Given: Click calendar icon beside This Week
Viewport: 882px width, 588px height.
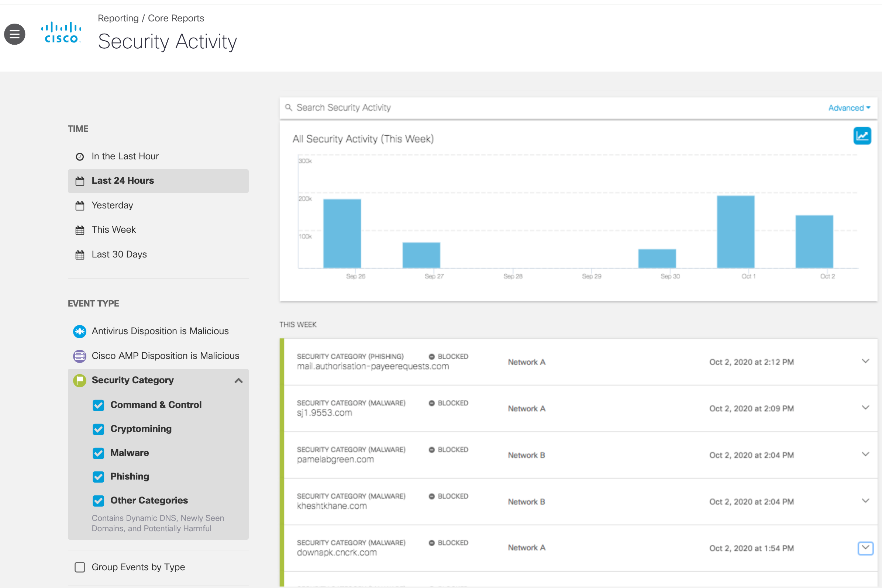Looking at the screenshot, I should [80, 230].
